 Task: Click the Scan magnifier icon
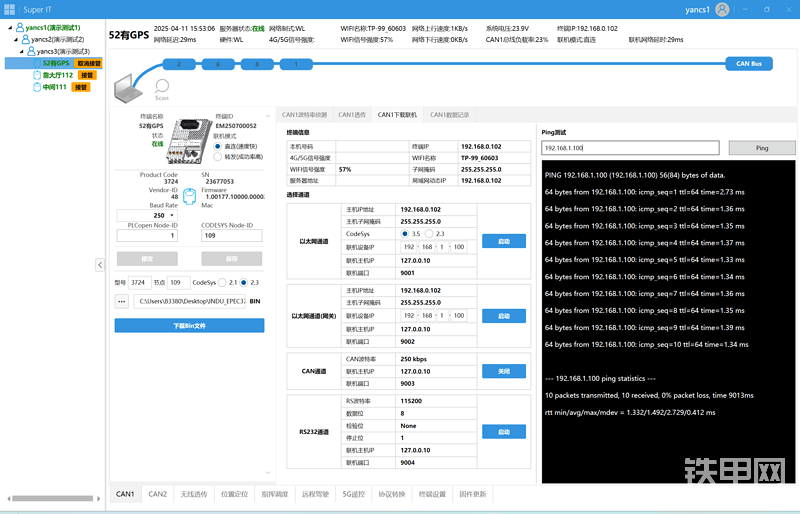coord(162,87)
